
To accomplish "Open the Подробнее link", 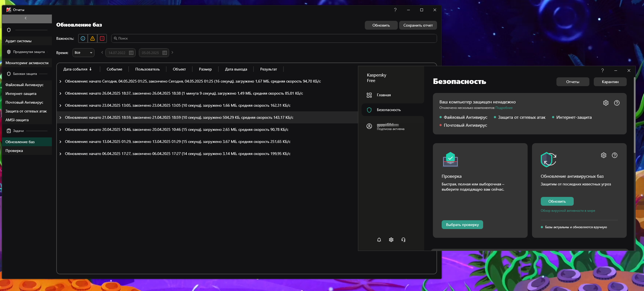I will [x=504, y=108].
